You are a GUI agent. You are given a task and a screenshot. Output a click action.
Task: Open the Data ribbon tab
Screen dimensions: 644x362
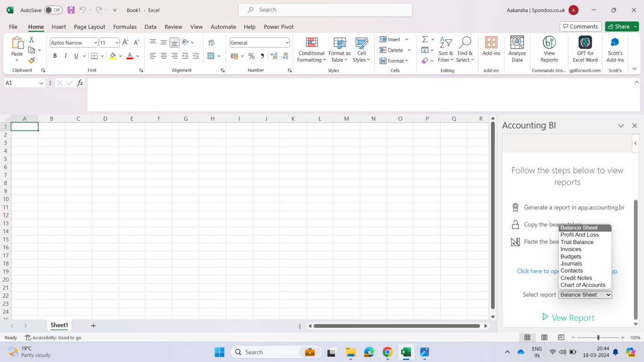pyautogui.click(x=150, y=27)
